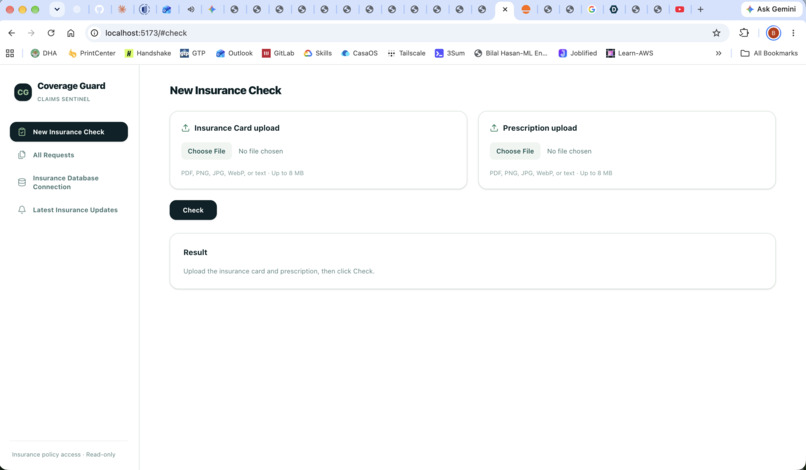Choose a file for the Prescription upload
Screen dimensions: 806x470
coord(515,151)
